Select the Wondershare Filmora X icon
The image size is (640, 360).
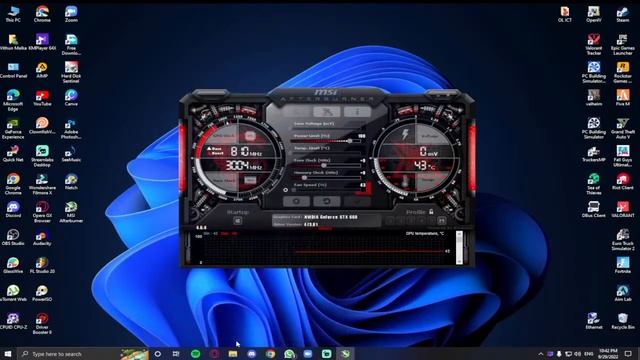[42, 184]
